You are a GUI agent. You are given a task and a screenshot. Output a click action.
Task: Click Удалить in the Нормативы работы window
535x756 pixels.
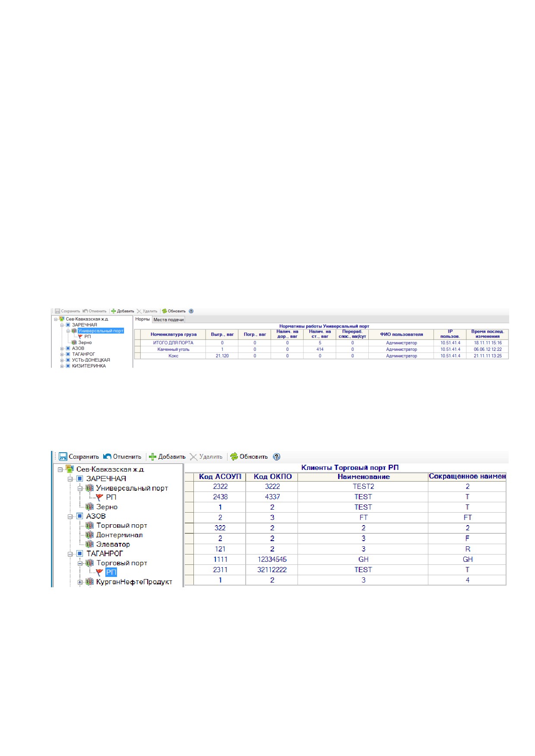[147, 311]
